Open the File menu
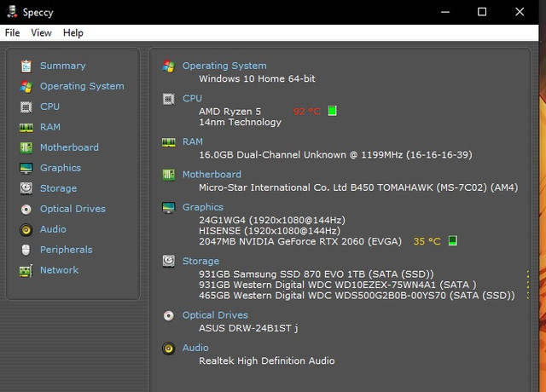546x392 pixels. tap(13, 32)
